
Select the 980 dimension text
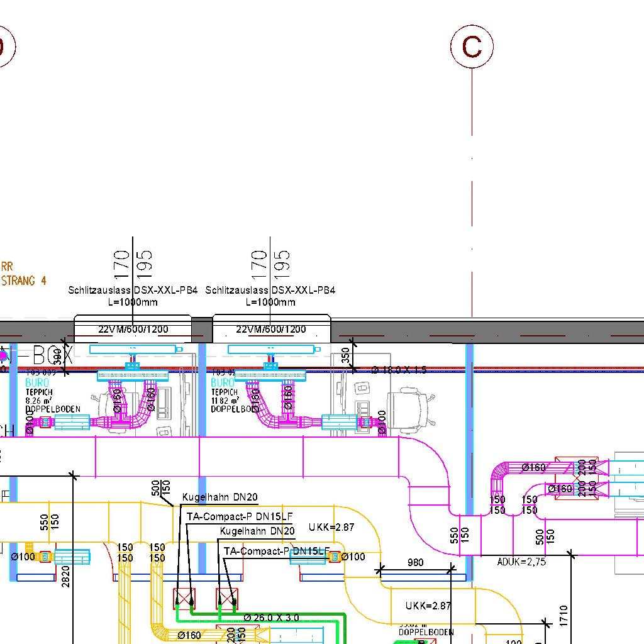point(416,562)
